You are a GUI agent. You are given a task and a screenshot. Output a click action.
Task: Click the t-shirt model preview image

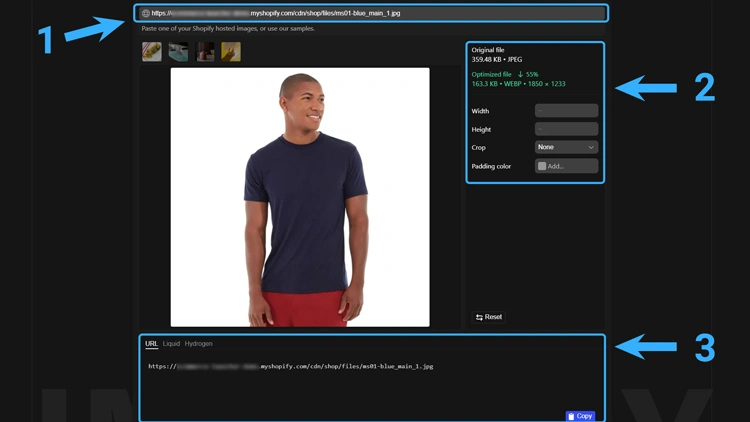click(x=300, y=197)
